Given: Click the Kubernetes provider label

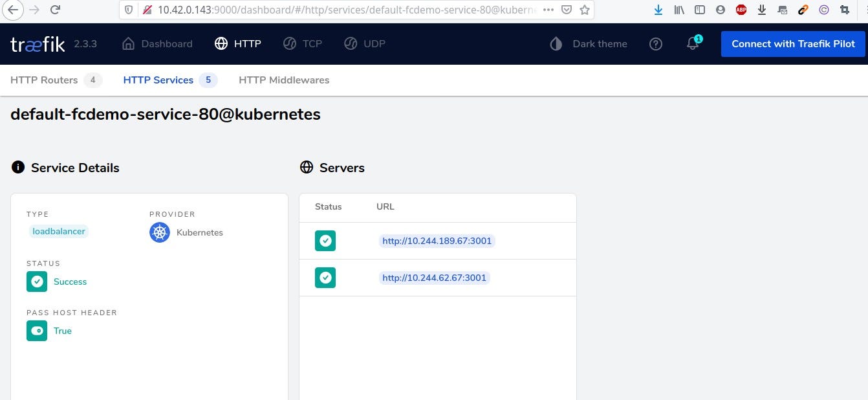Looking at the screenshot, I should click(200, 232).
